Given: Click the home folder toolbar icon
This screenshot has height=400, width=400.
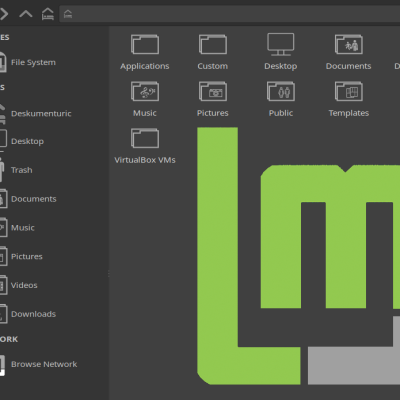Looking at the screenshot, I should pos(47,14).
